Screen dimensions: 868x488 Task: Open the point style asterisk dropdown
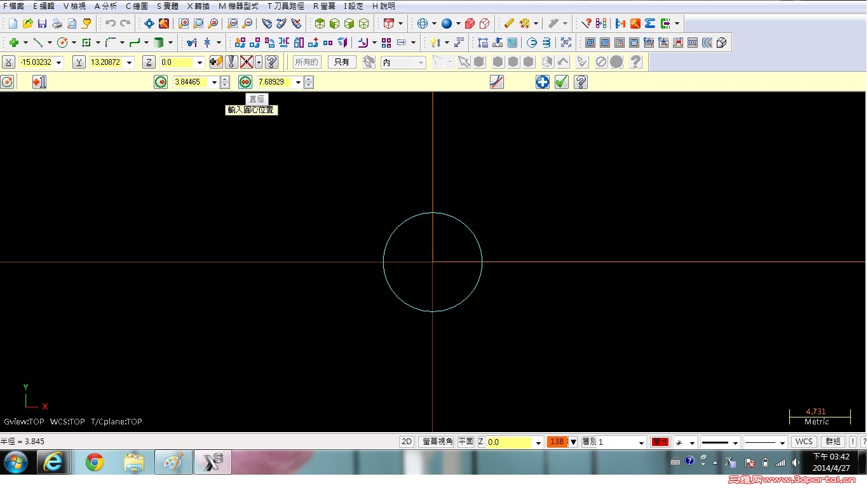692,442
